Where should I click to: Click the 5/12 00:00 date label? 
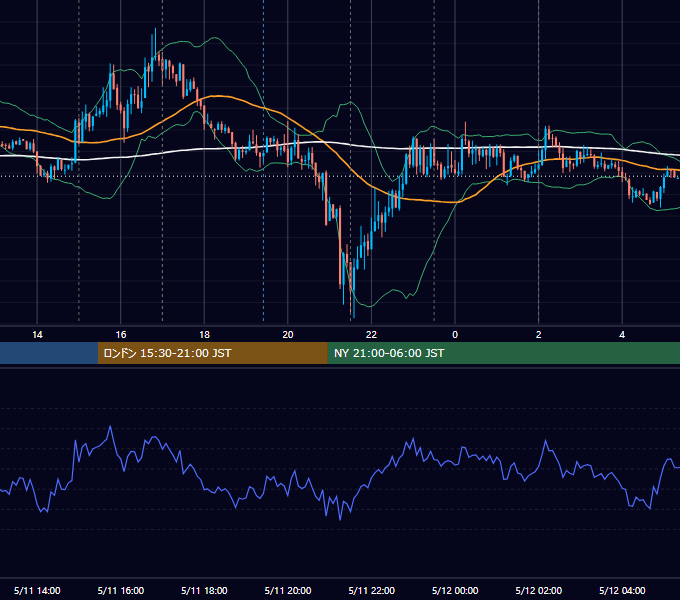click(x=455, y=590)
